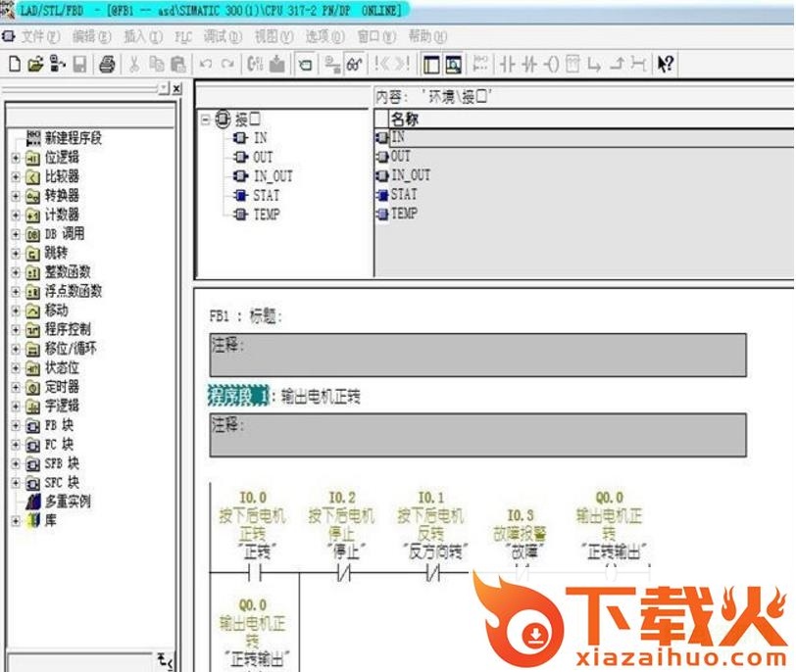Open the 文件(F) menu
This screenshot has height=672, width=796.
[39, 36]
